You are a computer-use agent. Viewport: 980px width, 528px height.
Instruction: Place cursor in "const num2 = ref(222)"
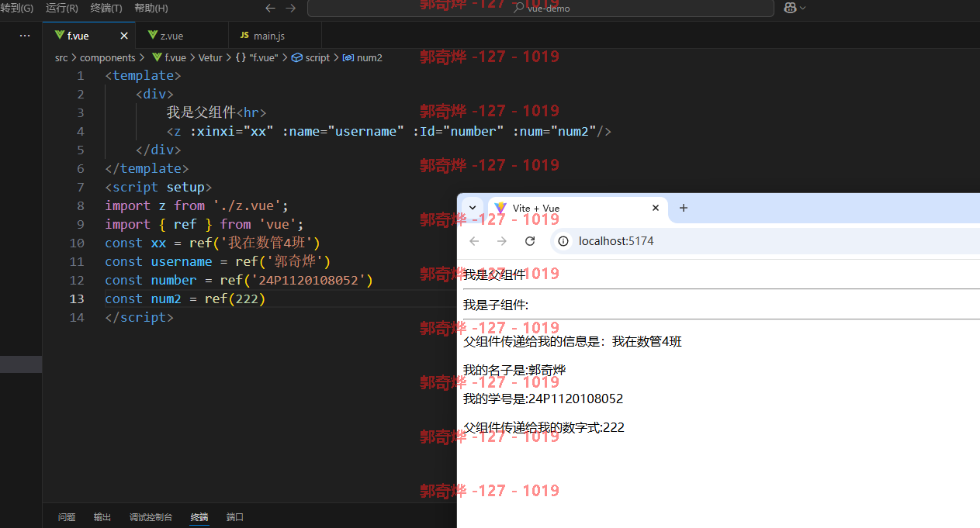pyautogui.click(x=185, y=299)
